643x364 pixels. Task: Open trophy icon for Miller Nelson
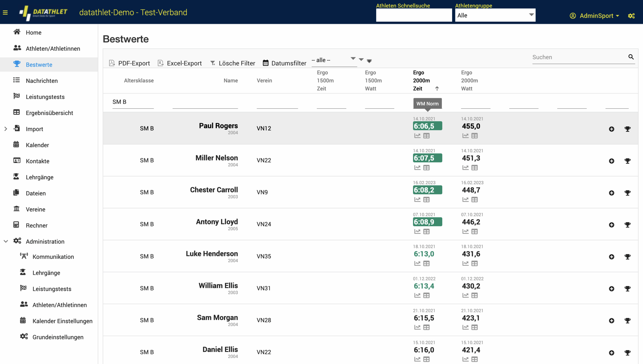coord(627,161)
